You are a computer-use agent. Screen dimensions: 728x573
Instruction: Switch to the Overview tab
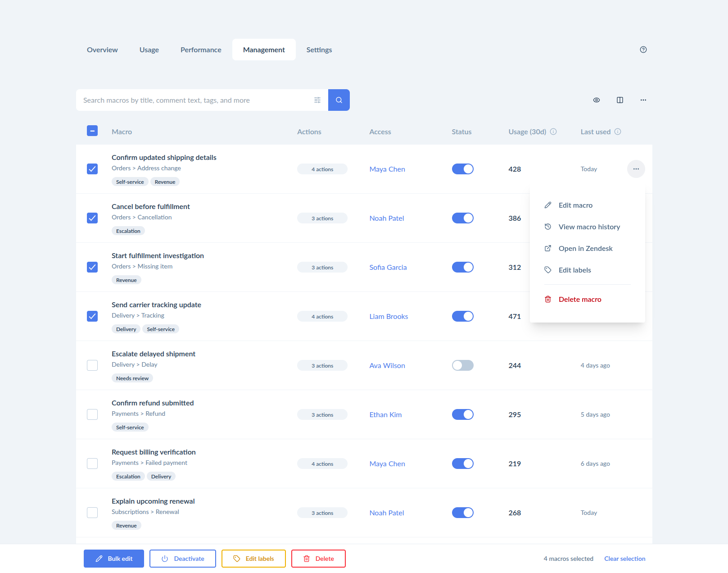[x=102, y=50]
